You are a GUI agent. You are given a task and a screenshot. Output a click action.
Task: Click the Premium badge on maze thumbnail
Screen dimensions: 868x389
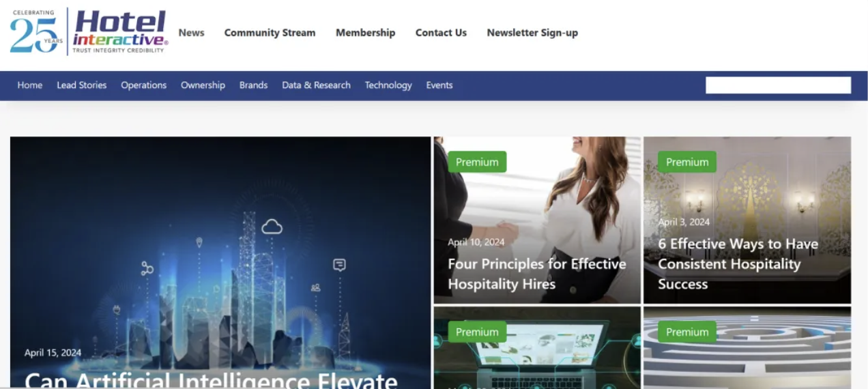tap(687, 332)
